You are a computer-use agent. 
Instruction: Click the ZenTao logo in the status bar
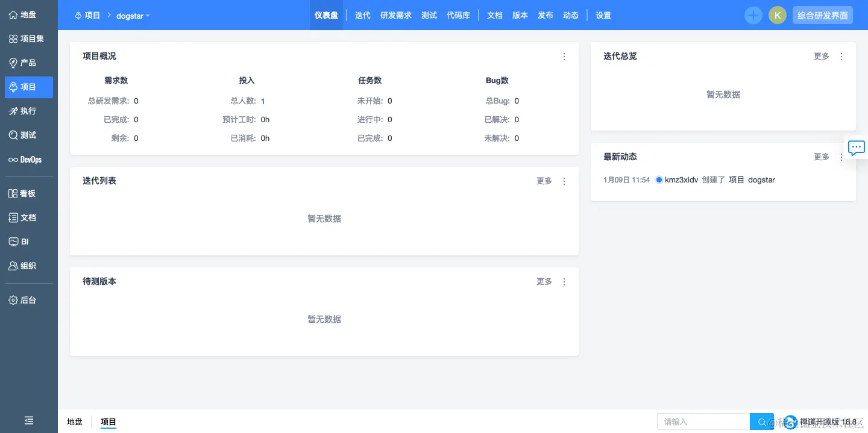click(x=790, y=422)
